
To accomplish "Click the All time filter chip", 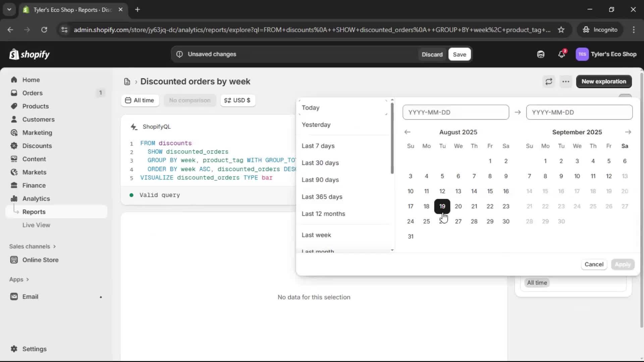I will tap(537, 283).
